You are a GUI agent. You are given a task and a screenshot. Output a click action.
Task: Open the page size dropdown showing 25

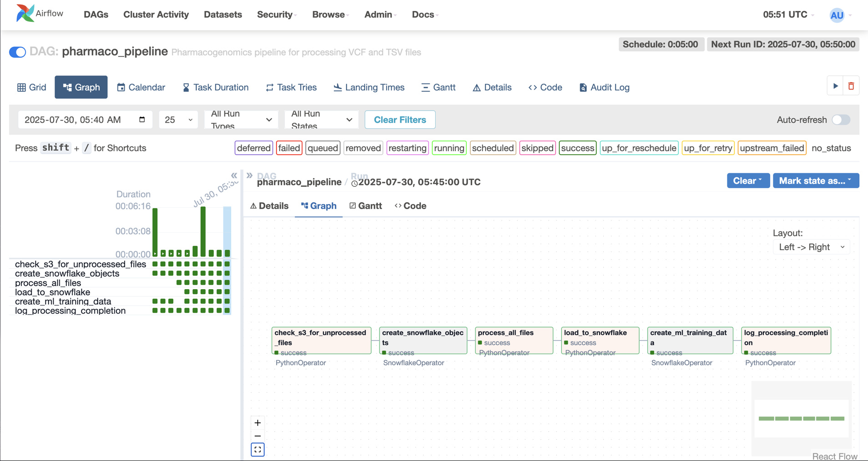[178, 120]
